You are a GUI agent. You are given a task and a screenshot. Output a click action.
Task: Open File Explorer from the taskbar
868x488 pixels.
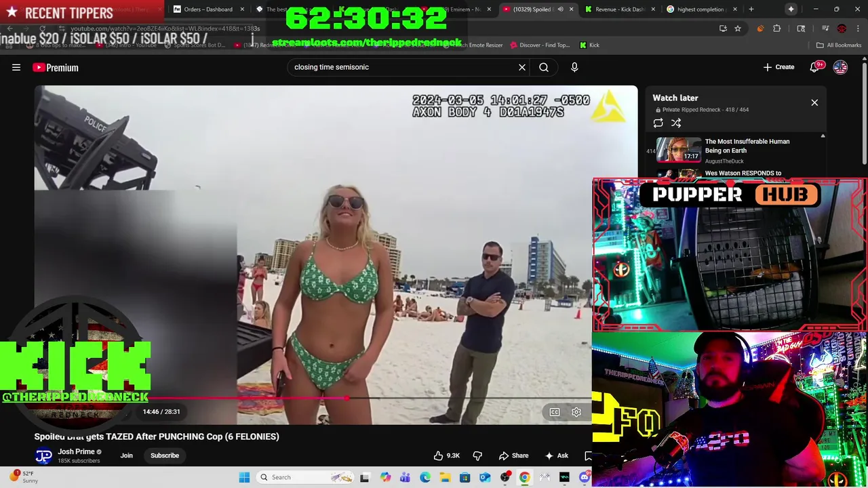point(445,477)
